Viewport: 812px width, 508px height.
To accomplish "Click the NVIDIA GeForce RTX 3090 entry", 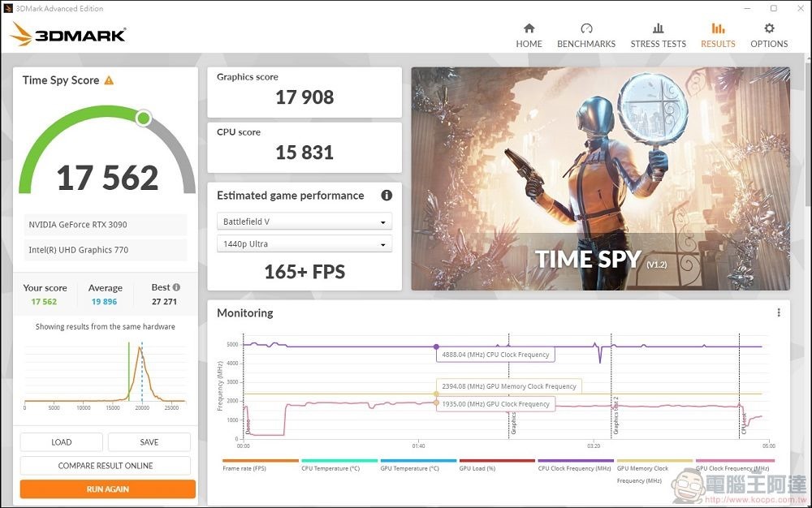I will 105,225.
